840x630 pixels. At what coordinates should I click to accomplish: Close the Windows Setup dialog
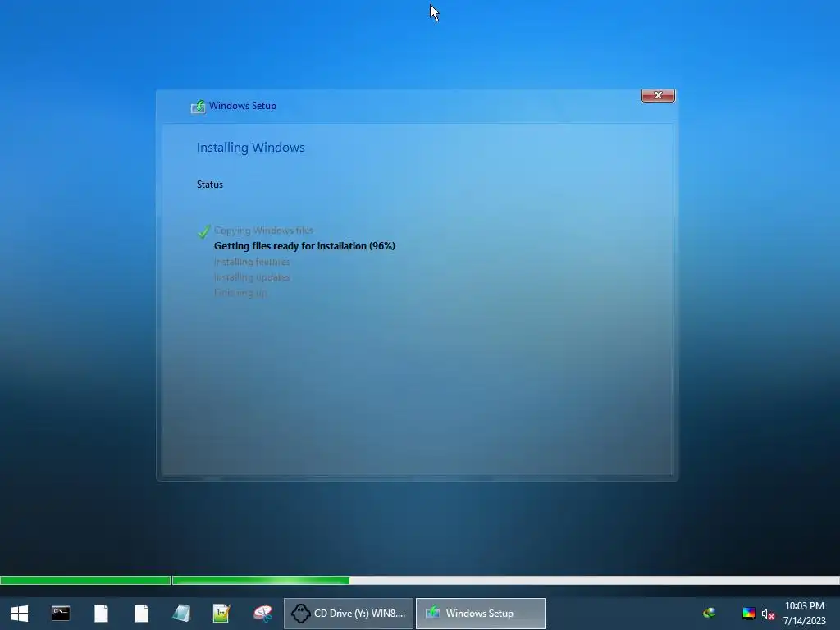pos(658,95)
